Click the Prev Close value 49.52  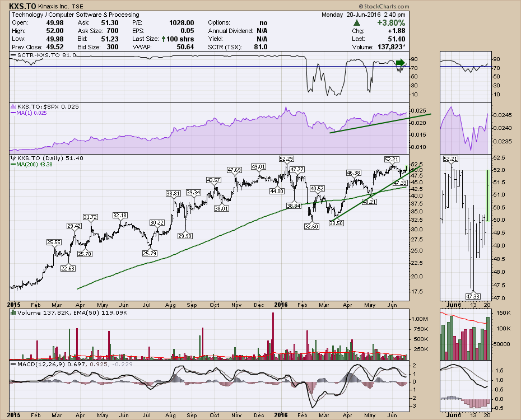55,47
